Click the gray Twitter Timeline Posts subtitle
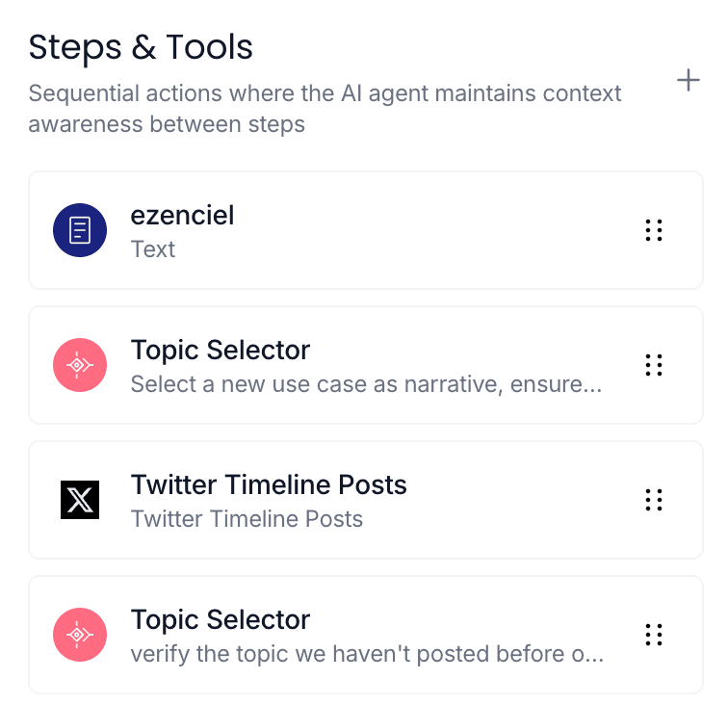The height and width of the screenshot is (705, 728). click(x=247, y=520)
